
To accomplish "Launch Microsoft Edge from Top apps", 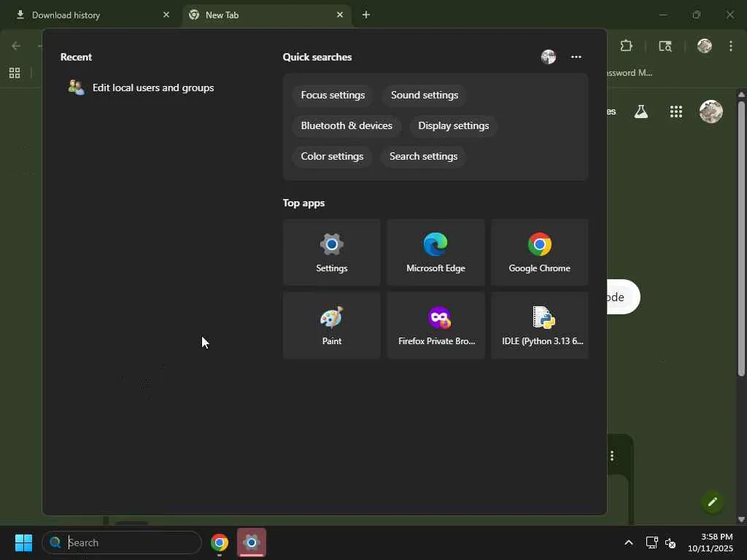I will (436, 253).
